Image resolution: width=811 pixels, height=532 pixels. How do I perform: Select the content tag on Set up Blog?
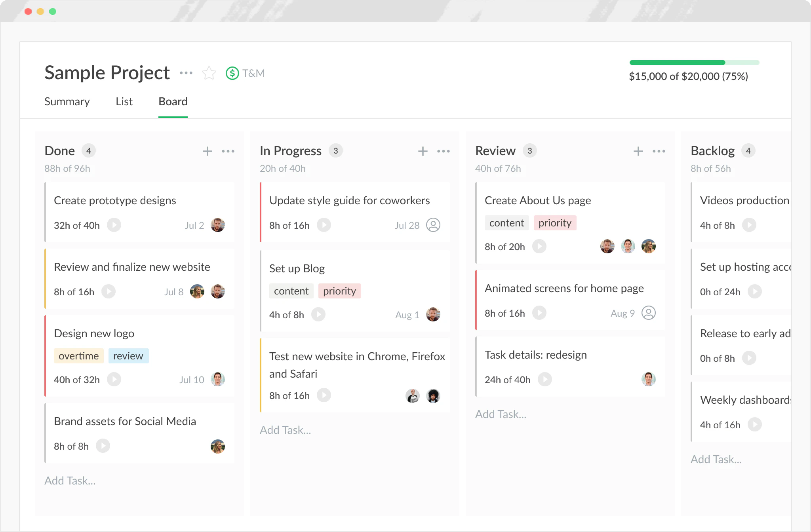pos(291,291)
